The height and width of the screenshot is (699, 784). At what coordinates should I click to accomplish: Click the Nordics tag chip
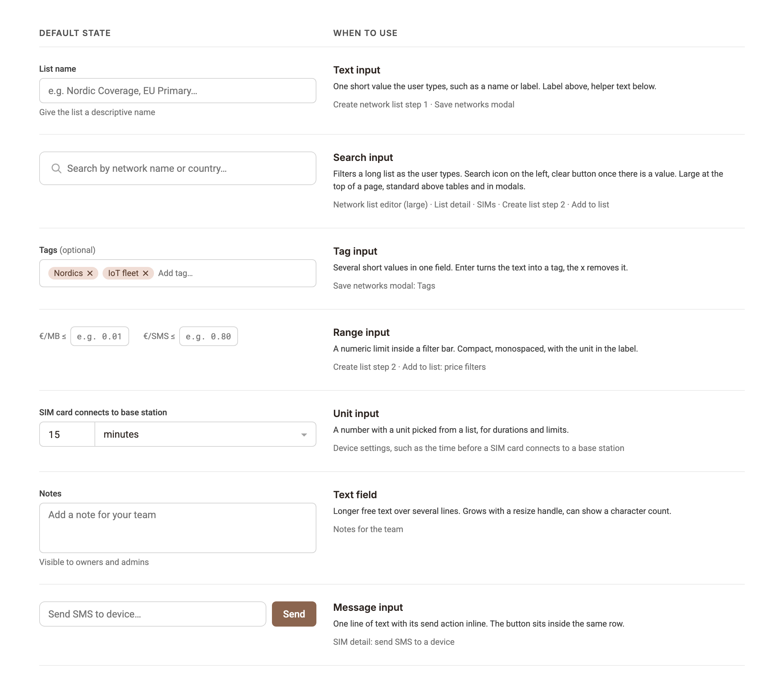[73, 273]
